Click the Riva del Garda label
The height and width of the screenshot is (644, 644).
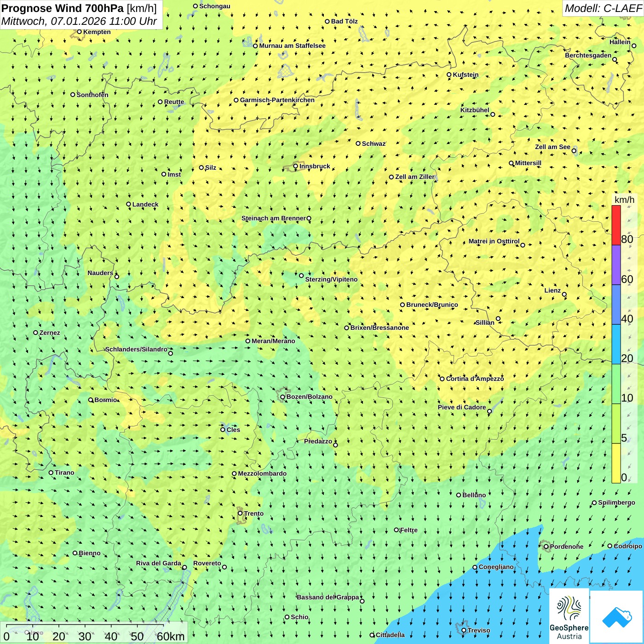tap(159, 563)
